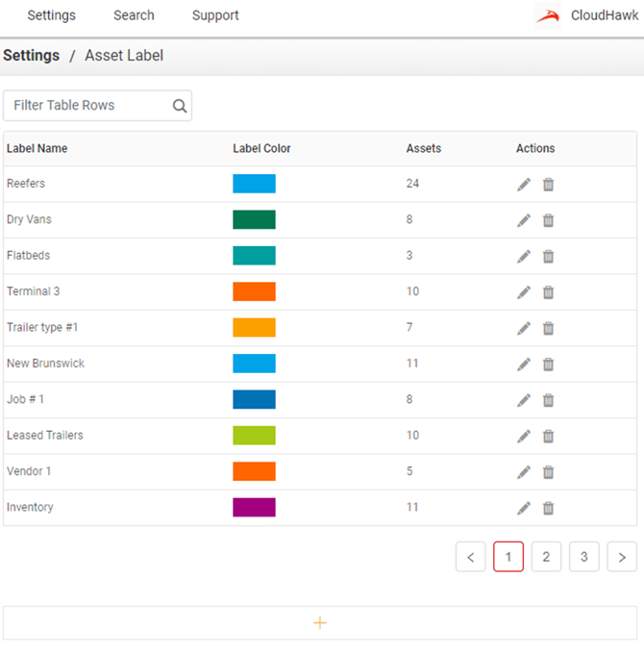Go to next page with right chevron
This screenshot has height=655, width=644.
pos(622,557)
